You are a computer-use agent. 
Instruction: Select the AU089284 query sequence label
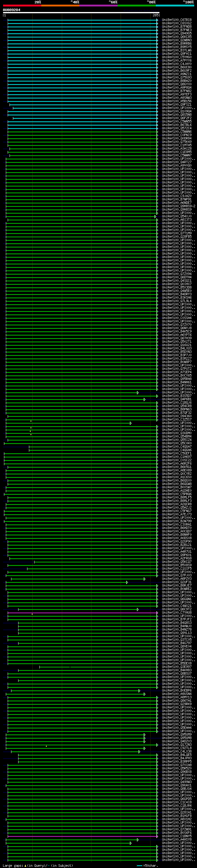[x=11, y=10]
